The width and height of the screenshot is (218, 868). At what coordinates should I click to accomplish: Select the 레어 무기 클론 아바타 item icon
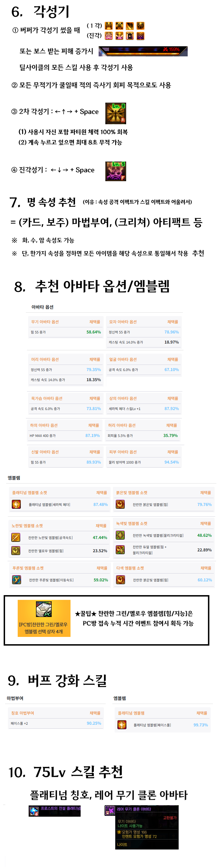110,811
